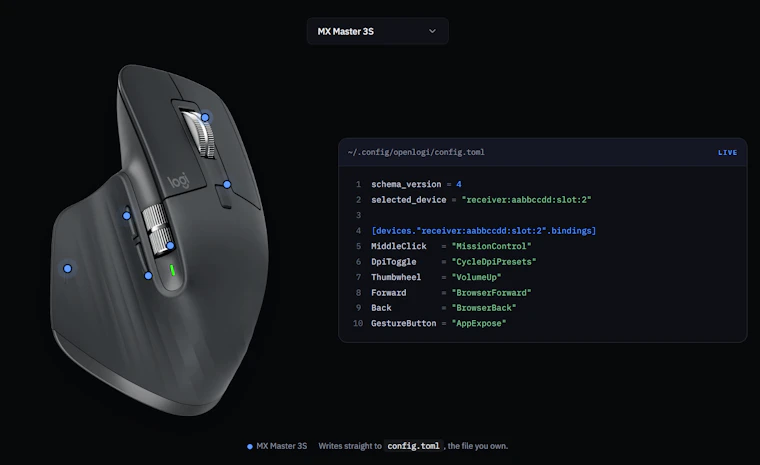The height and width of the screenshot is (465, 760).
Task: Select the thumbwheel hotspot dot
Action: 170,246
